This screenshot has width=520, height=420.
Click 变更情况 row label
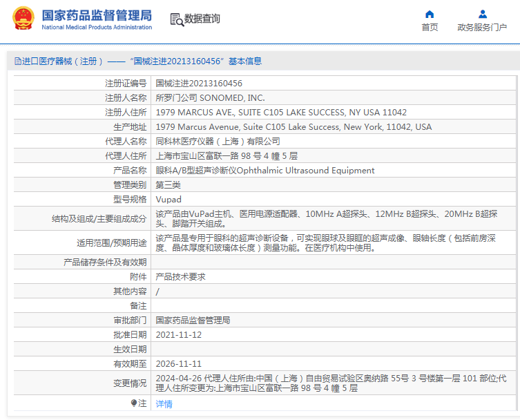[130, 383]
